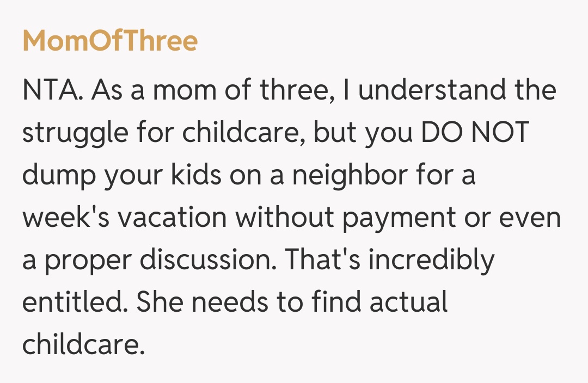Click the word "week's" in the comment
The image size is (588, 383).
(x=65, y=218)
